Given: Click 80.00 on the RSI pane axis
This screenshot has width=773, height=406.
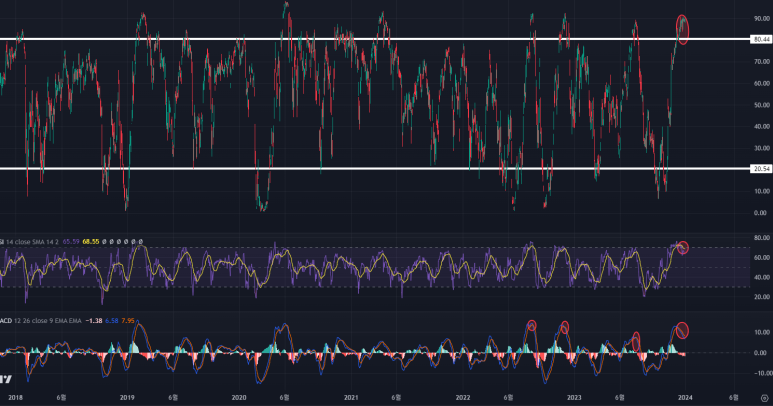Looking at the screenshot, I should [761, 238].
